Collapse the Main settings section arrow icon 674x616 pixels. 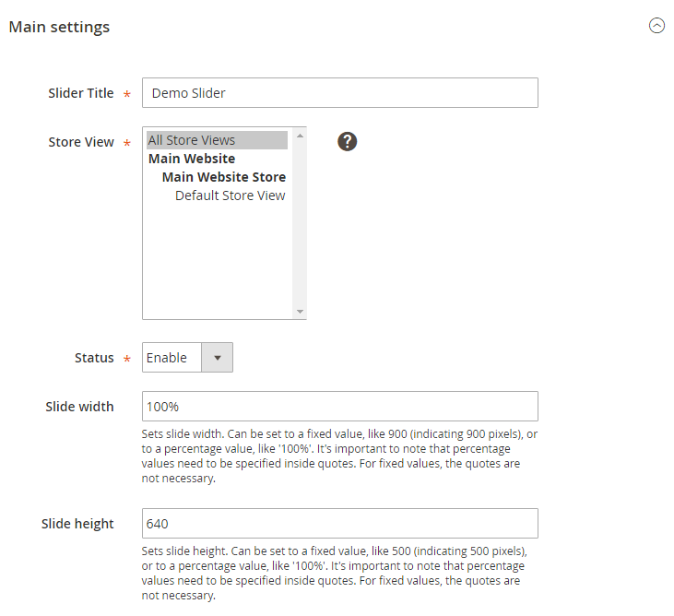point(656,26)
